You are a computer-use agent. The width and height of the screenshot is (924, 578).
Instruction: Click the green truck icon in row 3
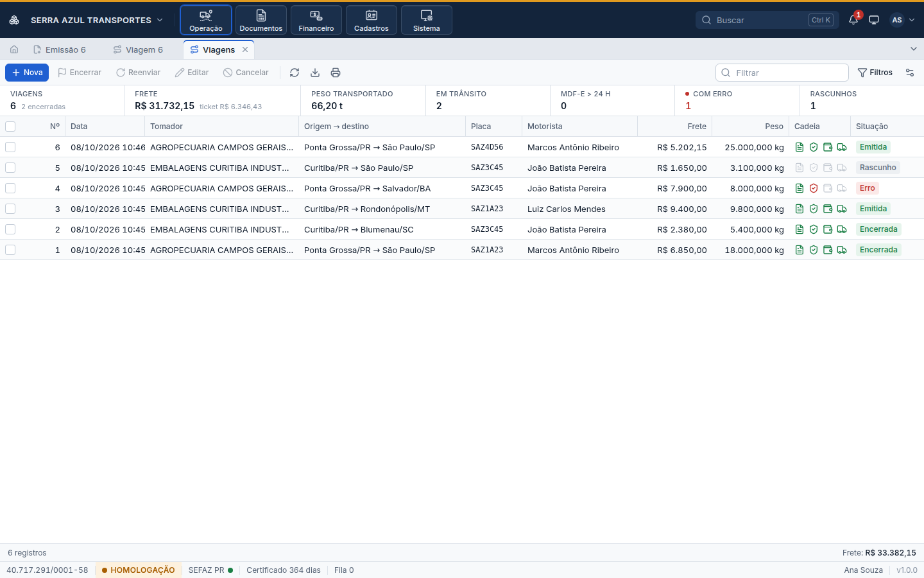pyautogui.click(x=842, y=209)
